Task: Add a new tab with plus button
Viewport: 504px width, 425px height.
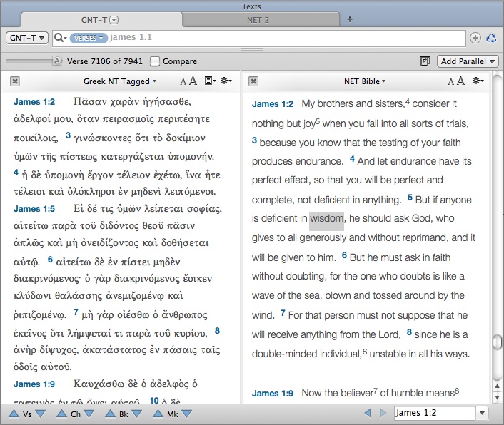Action: click(350, 19)
